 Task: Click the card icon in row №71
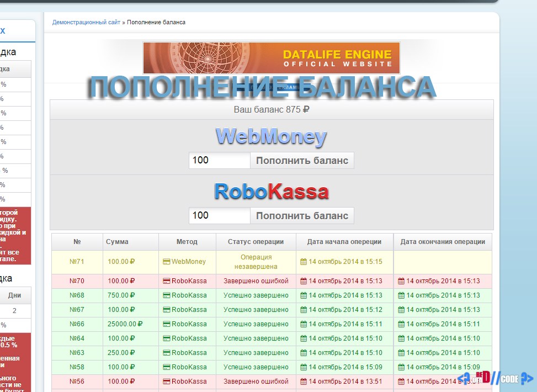[167, 262]
